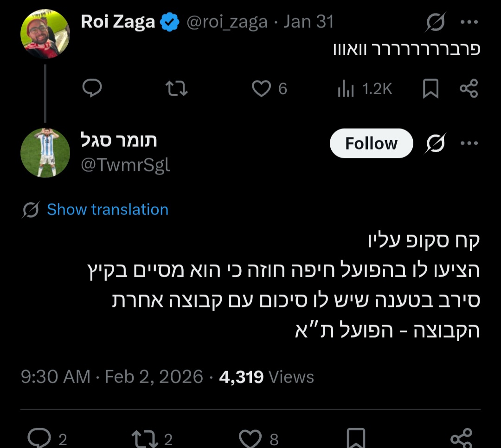Viewport: 501px width, 448px height.
Task: Open more options on Tomer Segal's tweet
Action: 469,143
